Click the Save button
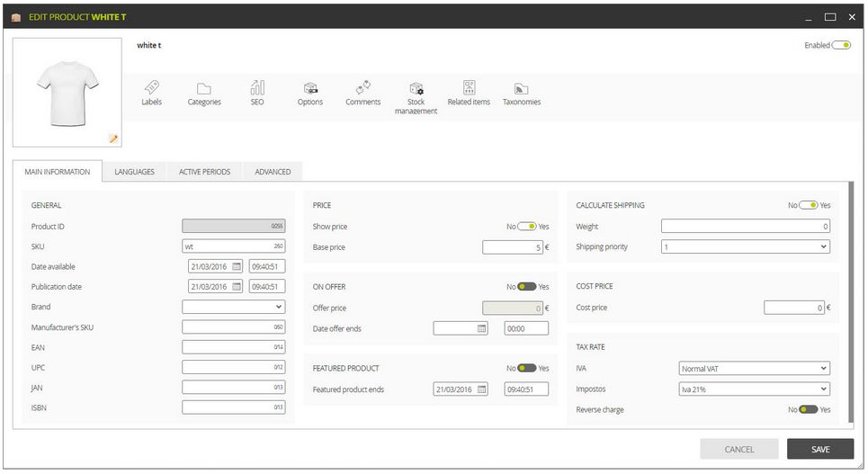This screenshot has width=868, height=474. pos(820,449)
